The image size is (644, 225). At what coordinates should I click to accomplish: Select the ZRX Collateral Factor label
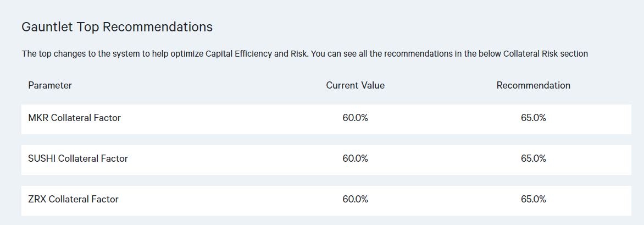click(73, 199)
